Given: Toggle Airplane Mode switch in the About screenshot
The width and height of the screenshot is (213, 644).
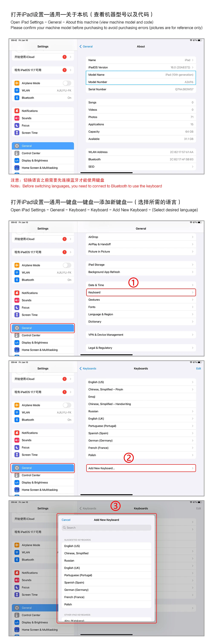Looking at the screenshot, I should (x=67, y=83).
